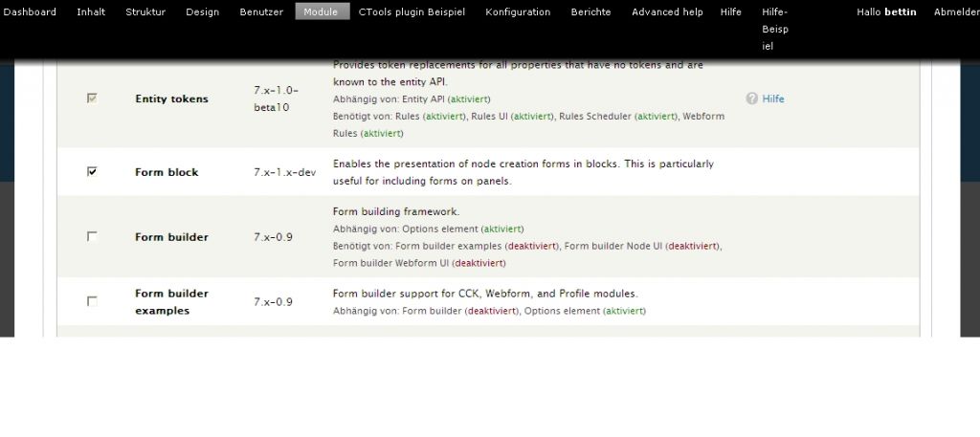Open the Konfiguration menu
Screen dimensions: 980x437
click(x=518, y=12)
